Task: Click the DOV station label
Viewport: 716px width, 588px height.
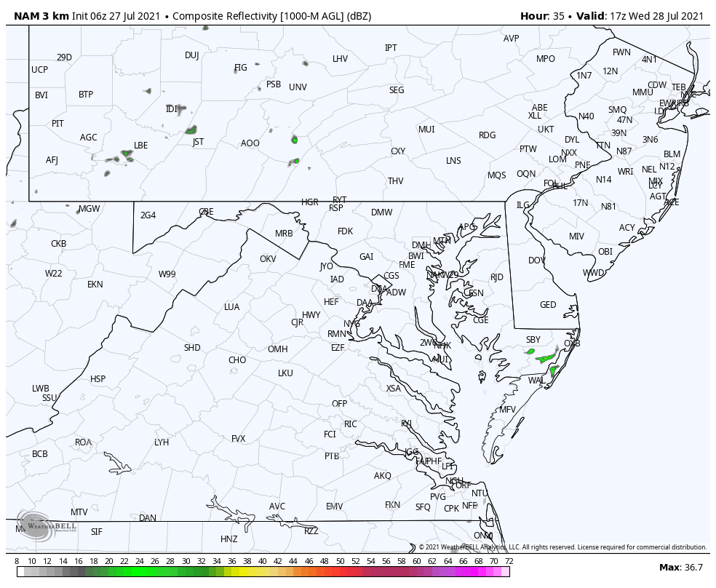Action: [536, 261]
